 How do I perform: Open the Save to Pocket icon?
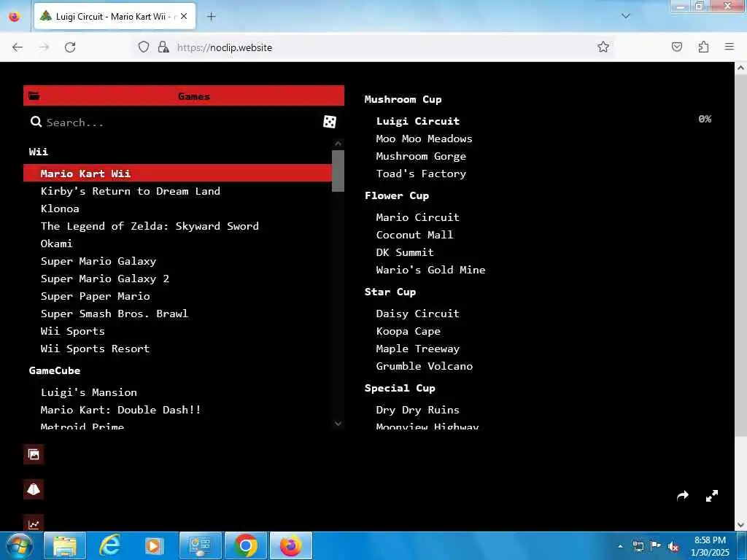(x=676, y=47)
